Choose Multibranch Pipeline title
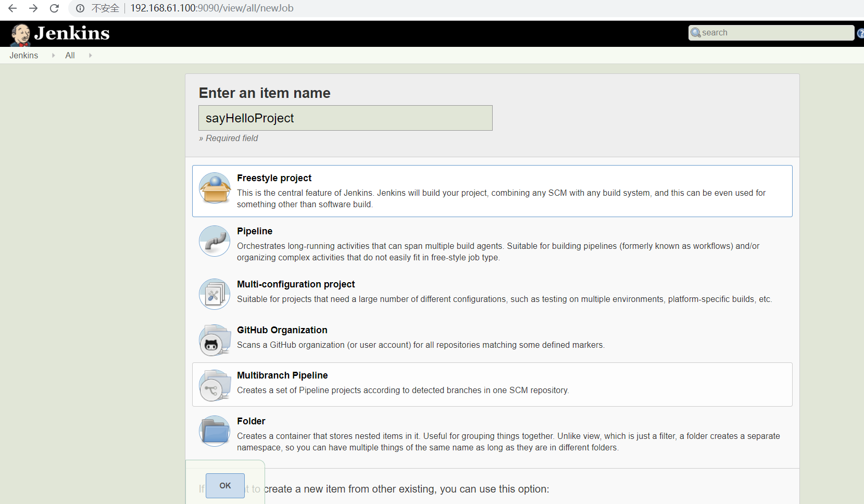 282,375
